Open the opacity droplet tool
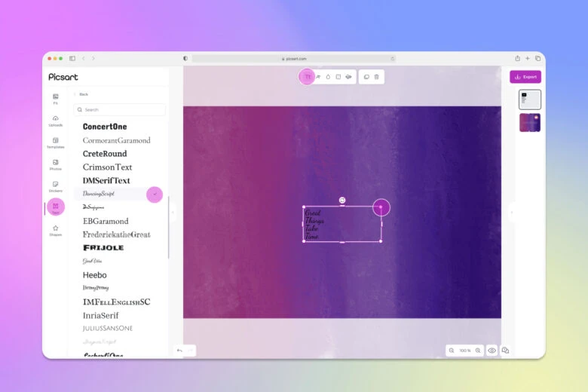The height and width of the screenshot is (392, 588). pyautogui.click(x=328, y=77)
